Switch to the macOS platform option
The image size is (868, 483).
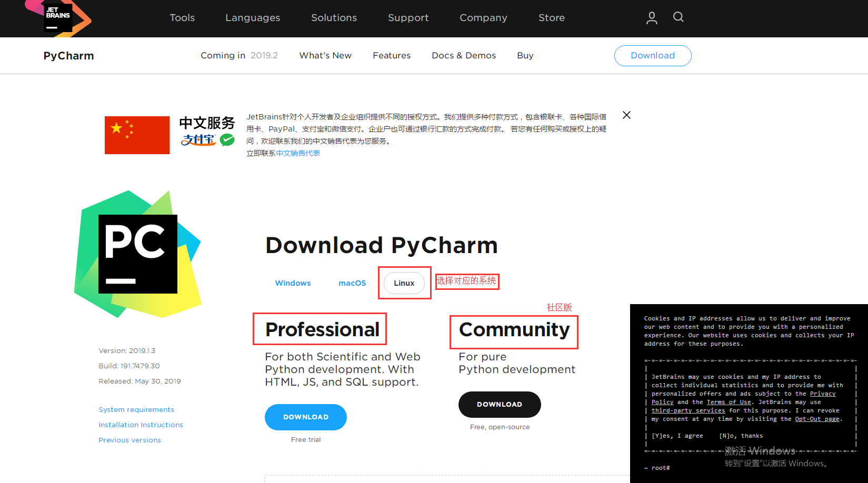352,283
